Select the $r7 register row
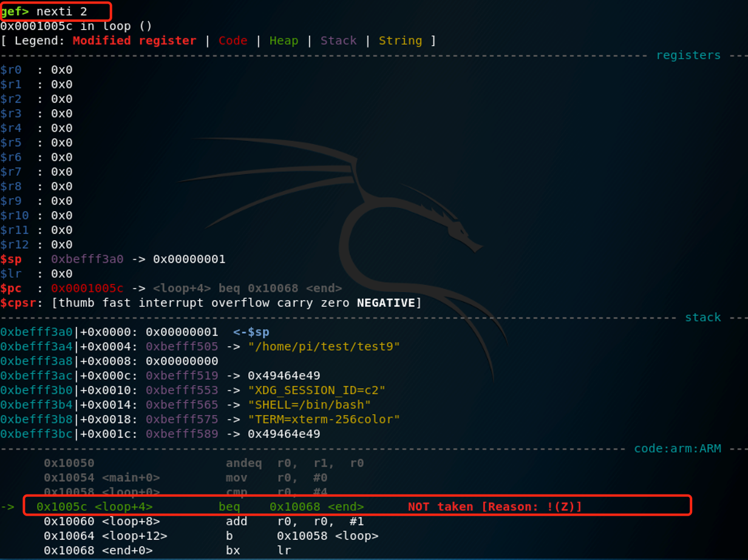 (36, 172)
